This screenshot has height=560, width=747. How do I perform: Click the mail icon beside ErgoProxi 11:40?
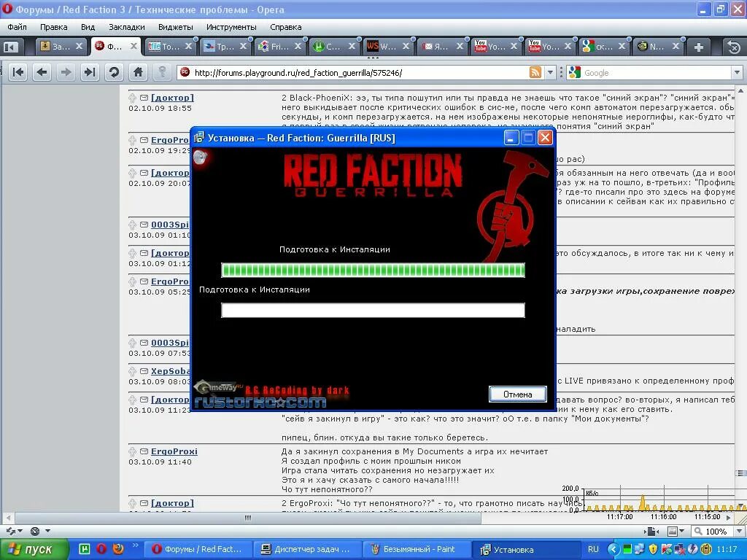(x=144, y=451)
